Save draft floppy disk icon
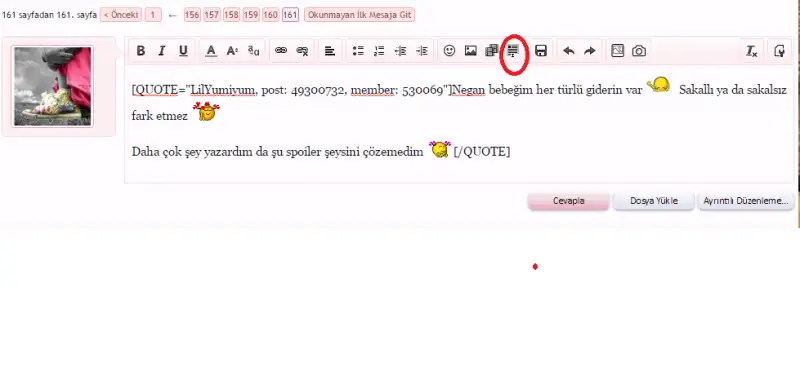This screenshot has width=800, height=375. 541,51
